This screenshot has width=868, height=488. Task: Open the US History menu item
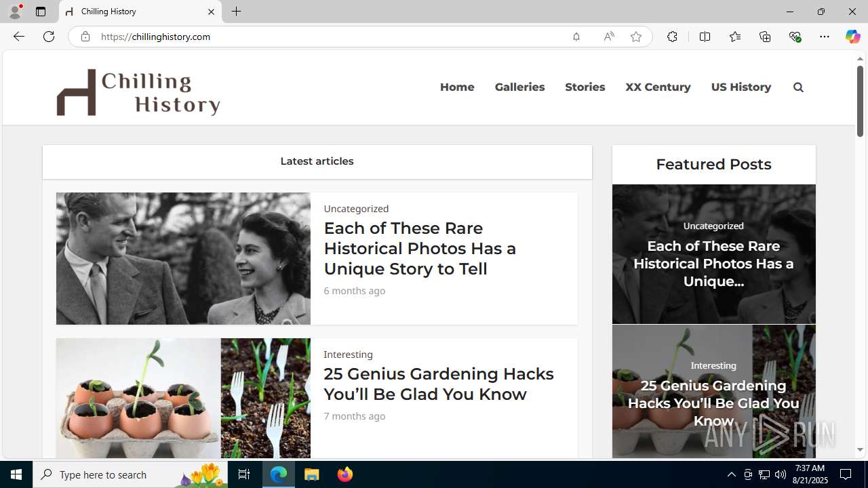(741, 87)
